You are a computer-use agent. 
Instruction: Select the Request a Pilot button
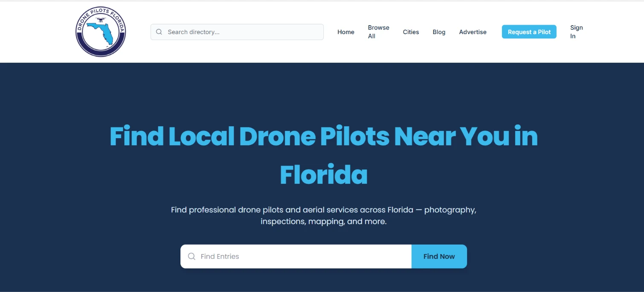529,32
